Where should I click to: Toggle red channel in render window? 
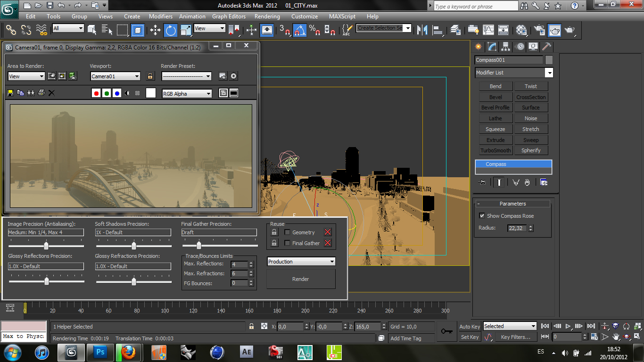pyautogui.click(x=96, y=93)
